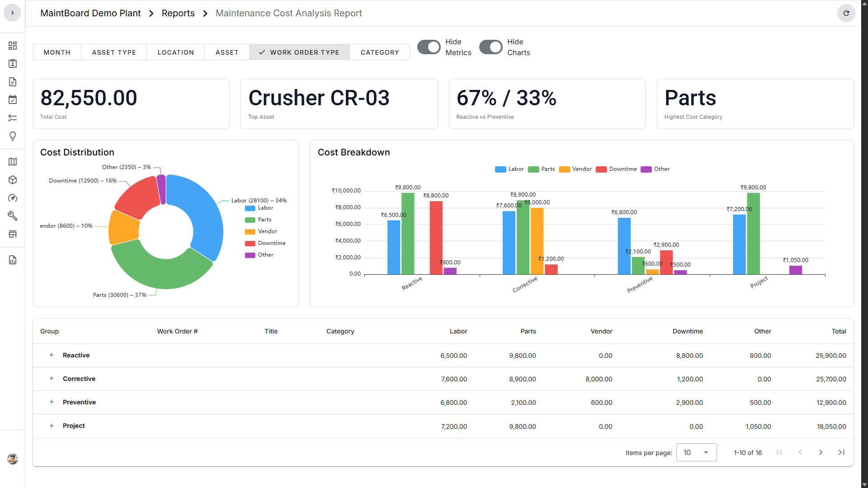The height and width of the screenshot is (488, 868).
Task: Toggle the Hide Metrics switch
Action: [x=429, y=47]
